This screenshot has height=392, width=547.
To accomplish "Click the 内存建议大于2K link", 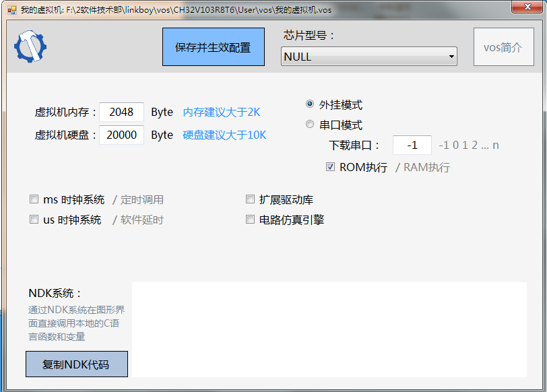I will pos(222,112).
